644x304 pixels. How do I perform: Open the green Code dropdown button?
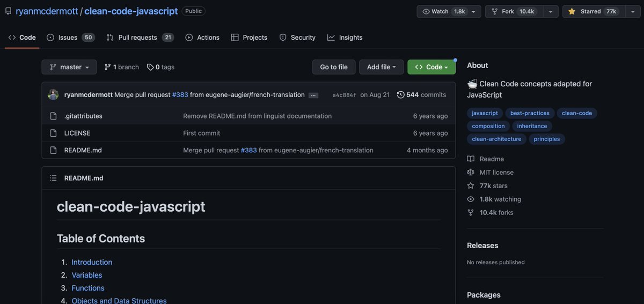click(431, 67)
